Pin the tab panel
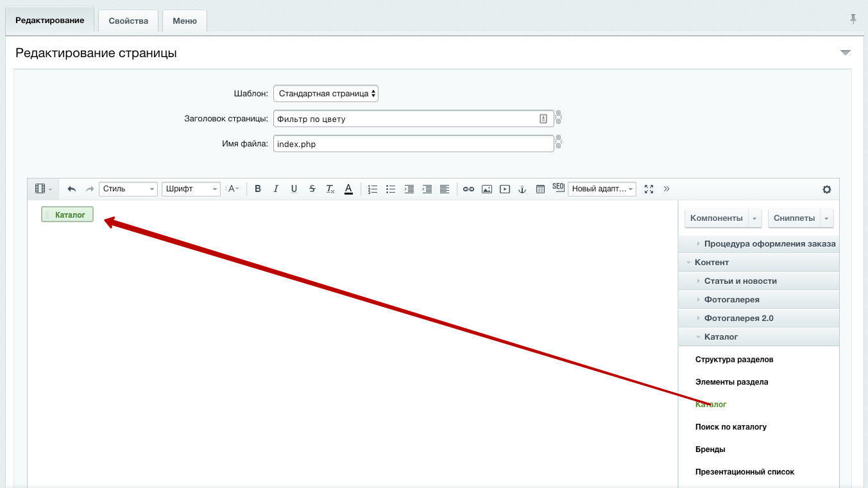This screenshot has height=488, width=868. 853,19
